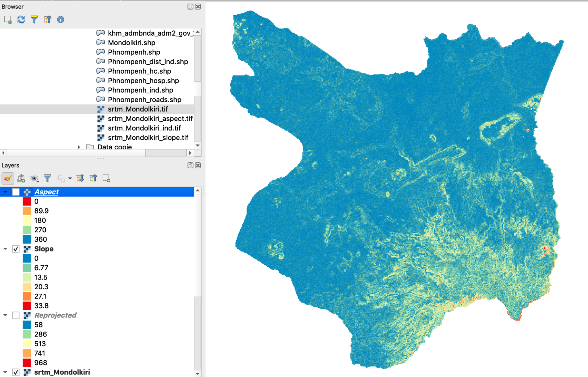Collapse the Aspect layer legend

pyautogui.click(x=5, y=192)
